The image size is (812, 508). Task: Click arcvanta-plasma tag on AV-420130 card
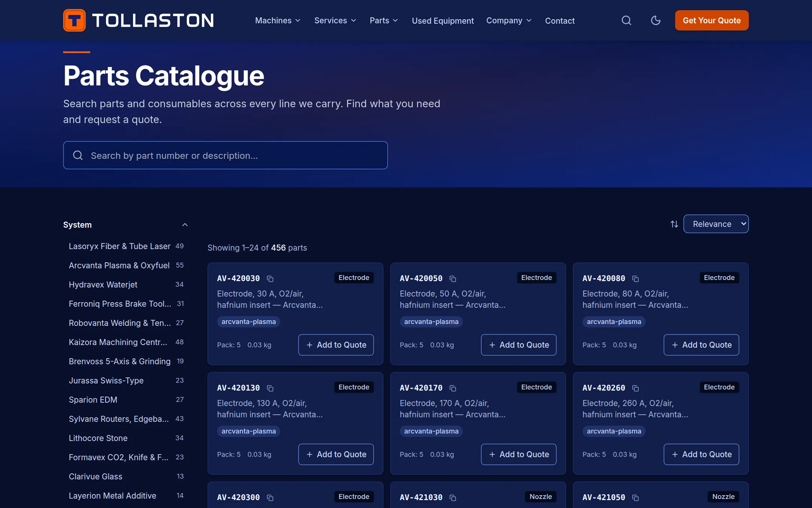(x=248, y=431)
